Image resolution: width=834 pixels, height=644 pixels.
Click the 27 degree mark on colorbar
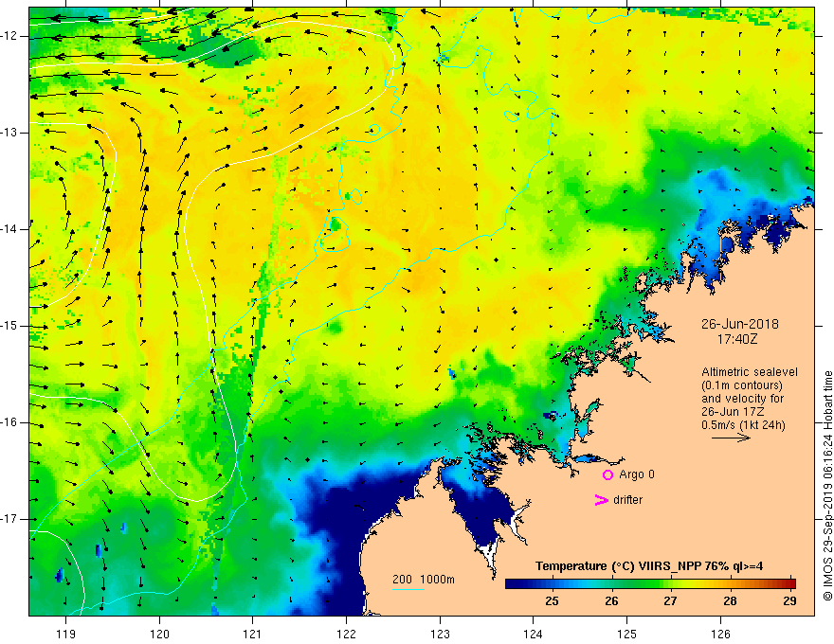(x=670, y=584)
